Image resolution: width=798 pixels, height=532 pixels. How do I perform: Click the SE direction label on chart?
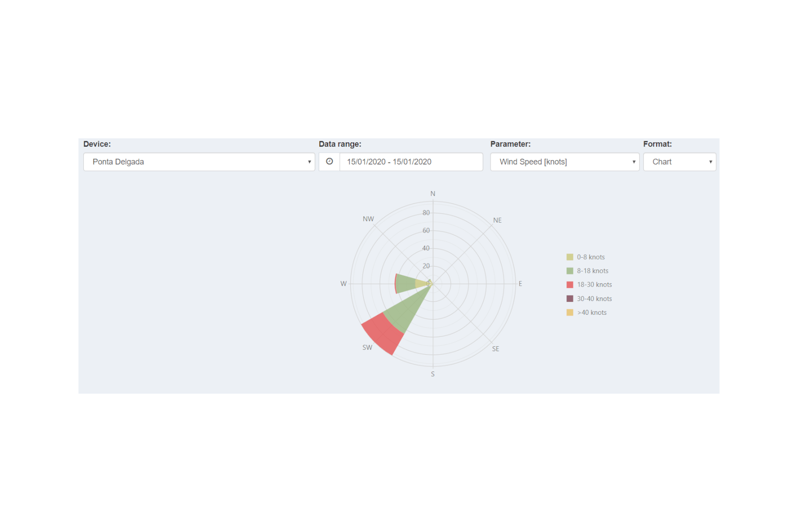pos(496,349)
